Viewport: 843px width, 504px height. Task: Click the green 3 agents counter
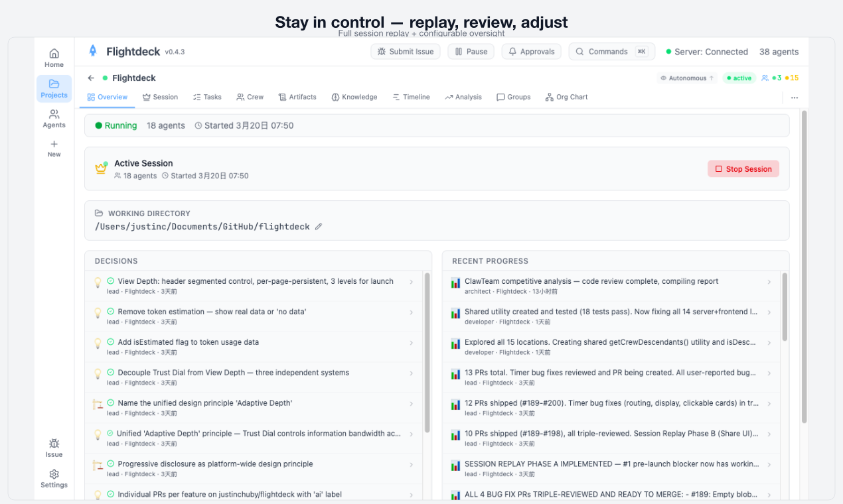point(777,78)
